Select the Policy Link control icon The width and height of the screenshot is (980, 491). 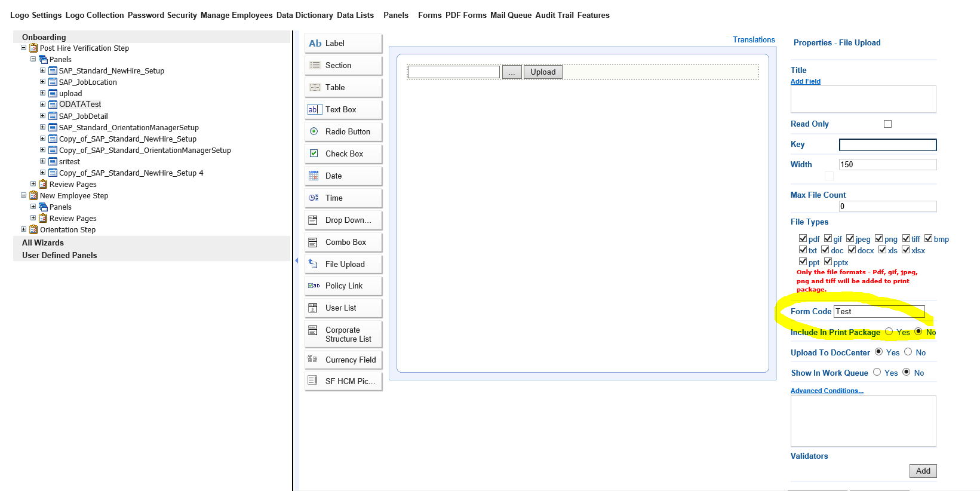pos(314,286)
